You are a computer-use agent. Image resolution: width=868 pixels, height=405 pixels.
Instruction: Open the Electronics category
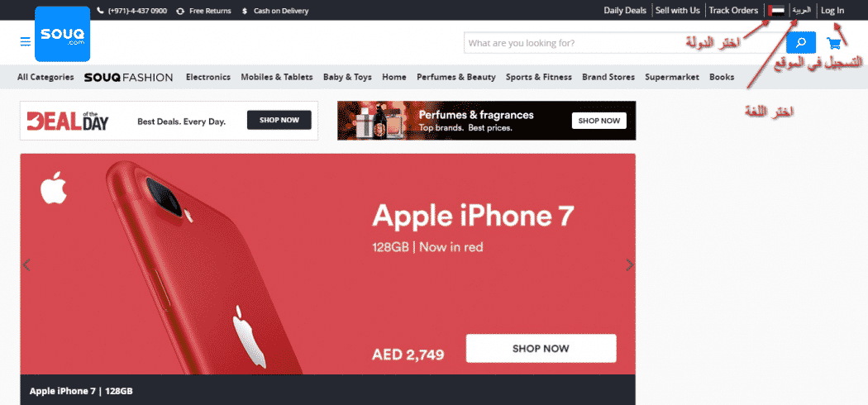coord(208,77)
